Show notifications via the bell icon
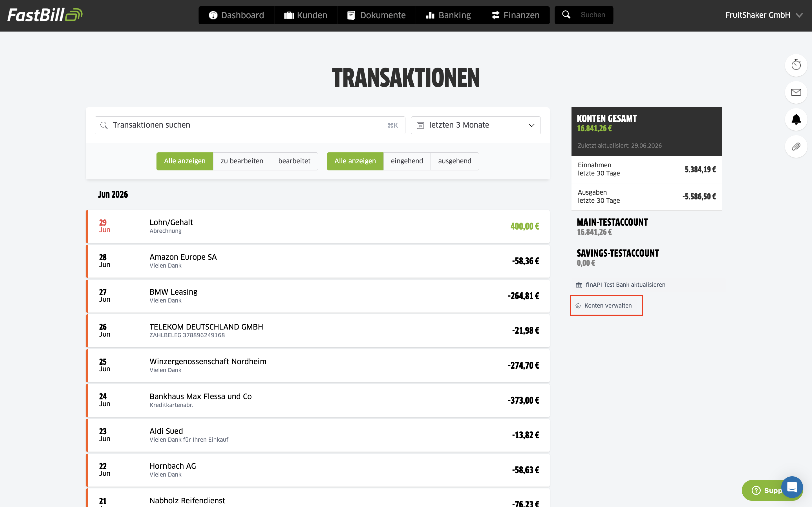The image size is (812, 507). coord(796,119)
